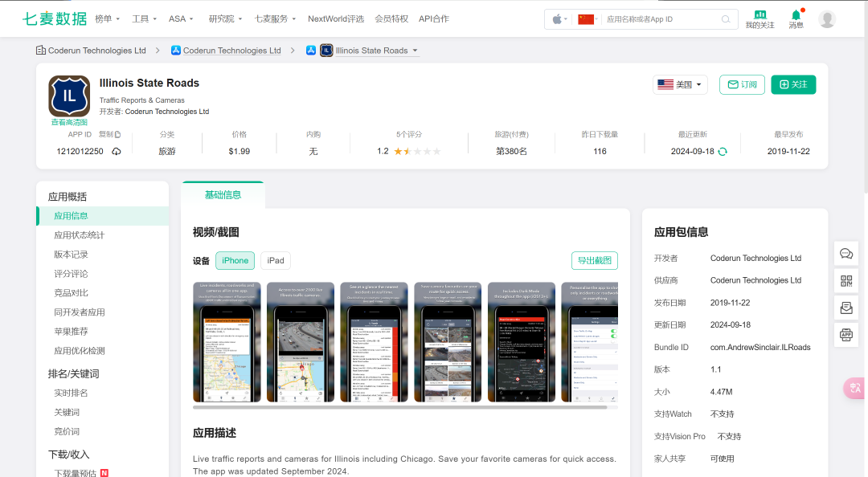
Task: Open the 消息 notification bell
Action: coord(796,19)
